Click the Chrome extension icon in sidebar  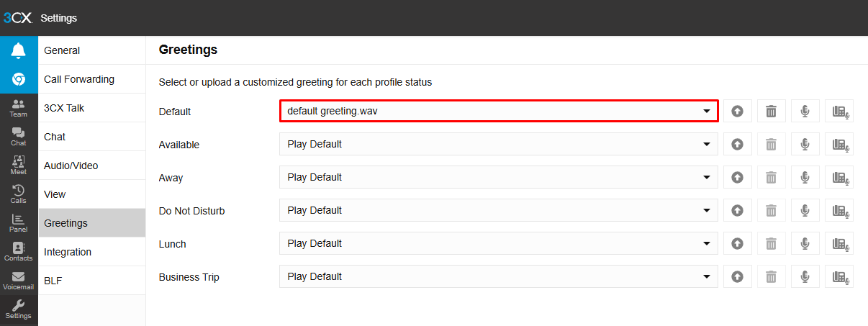click(19, 79)
